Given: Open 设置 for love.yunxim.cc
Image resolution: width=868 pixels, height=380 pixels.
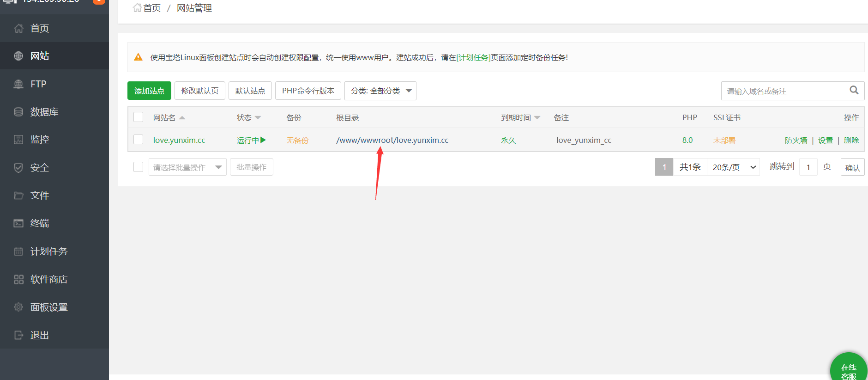Looking at the screenshot, I should coord(826,140).
